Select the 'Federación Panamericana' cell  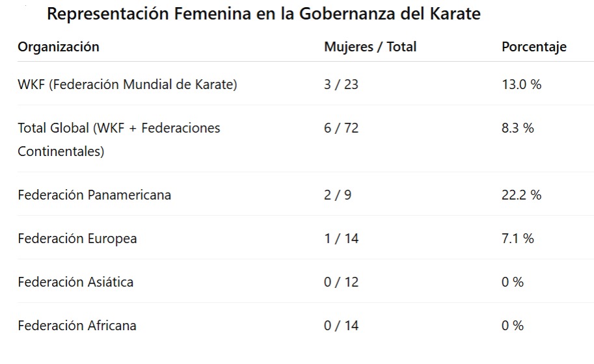(94, 195)
